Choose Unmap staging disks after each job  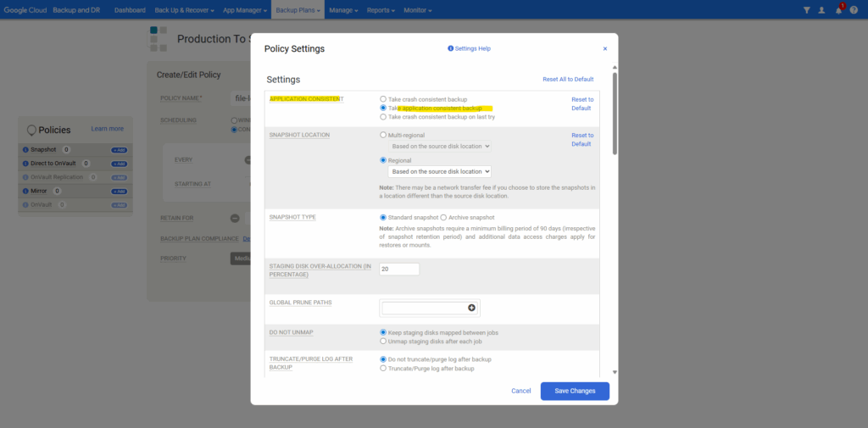(x=383, y=342)
